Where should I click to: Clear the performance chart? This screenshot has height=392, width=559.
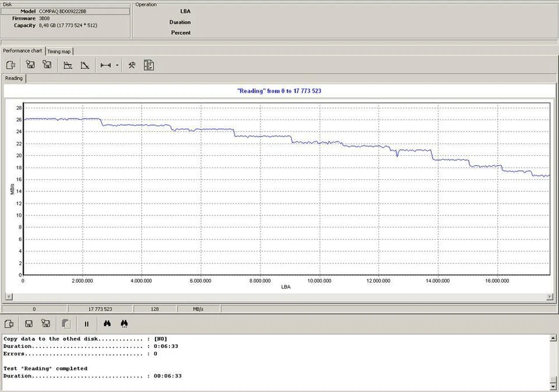pos(10,65)
